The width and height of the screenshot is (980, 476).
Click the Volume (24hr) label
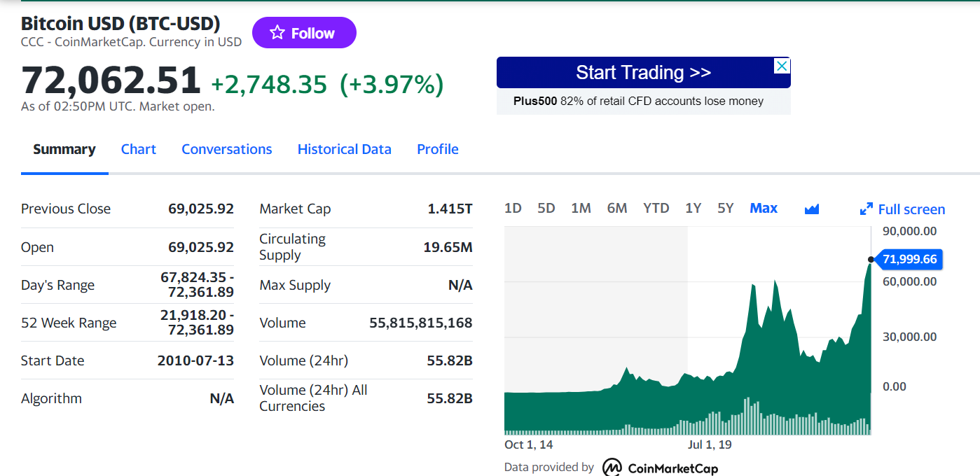coord(303,360)
